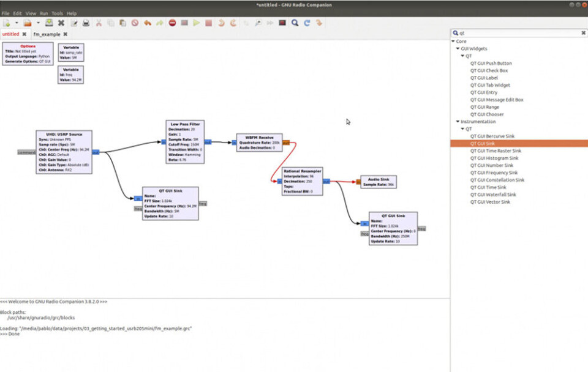588x372 pixels.
Task: Delete the selected element via toolbar icon
Action: (135, 23)
